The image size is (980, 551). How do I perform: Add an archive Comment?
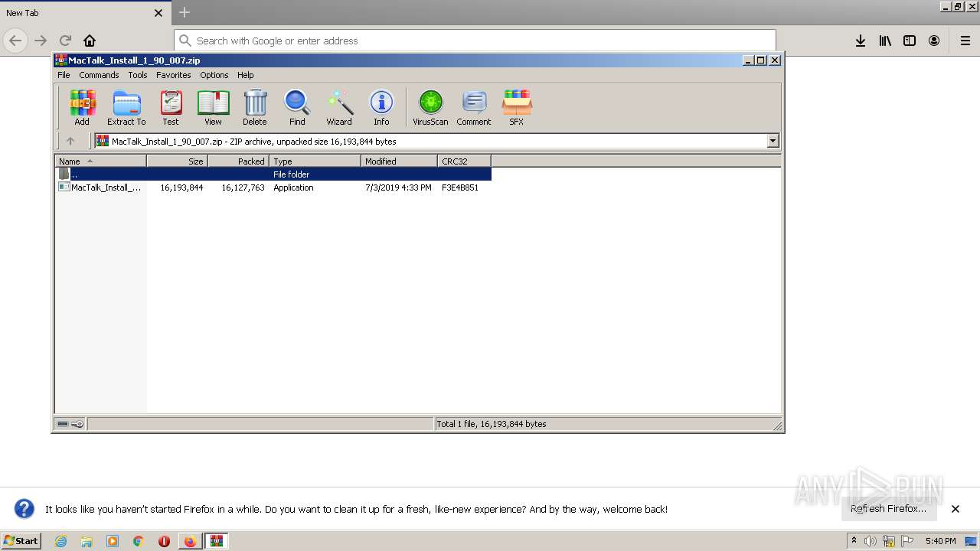(x=474, y=107)
